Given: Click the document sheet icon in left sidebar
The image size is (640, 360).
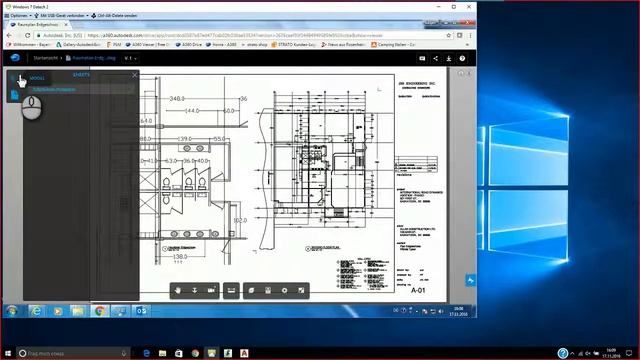Looking at the screenshot, I should click(x=15, y=95).
